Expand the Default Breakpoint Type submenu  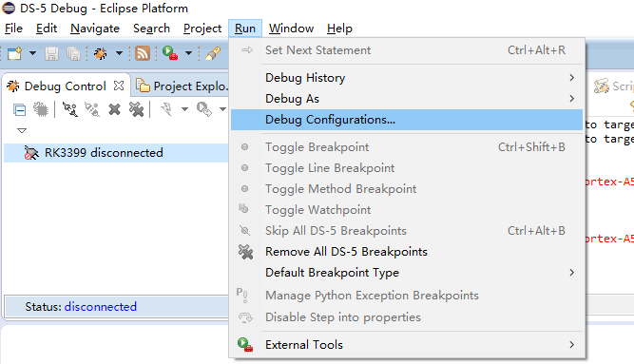(x=407, y=273)
